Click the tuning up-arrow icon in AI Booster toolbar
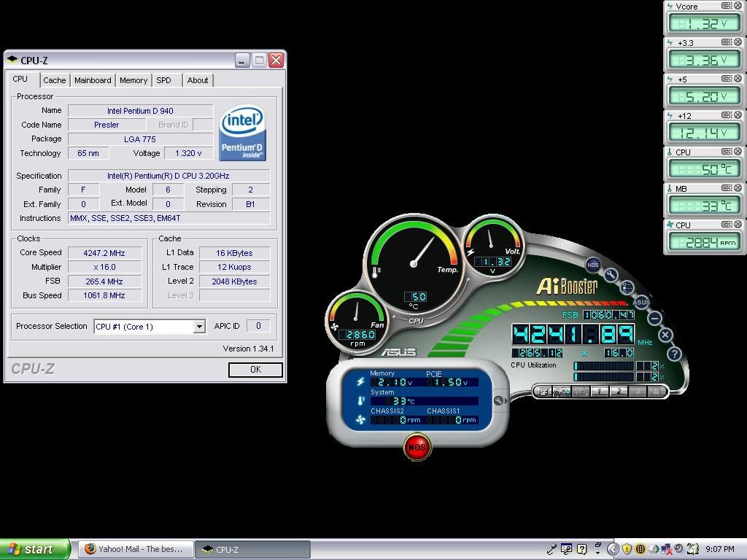This screenshot has height=560, width=747. [562, 392]
